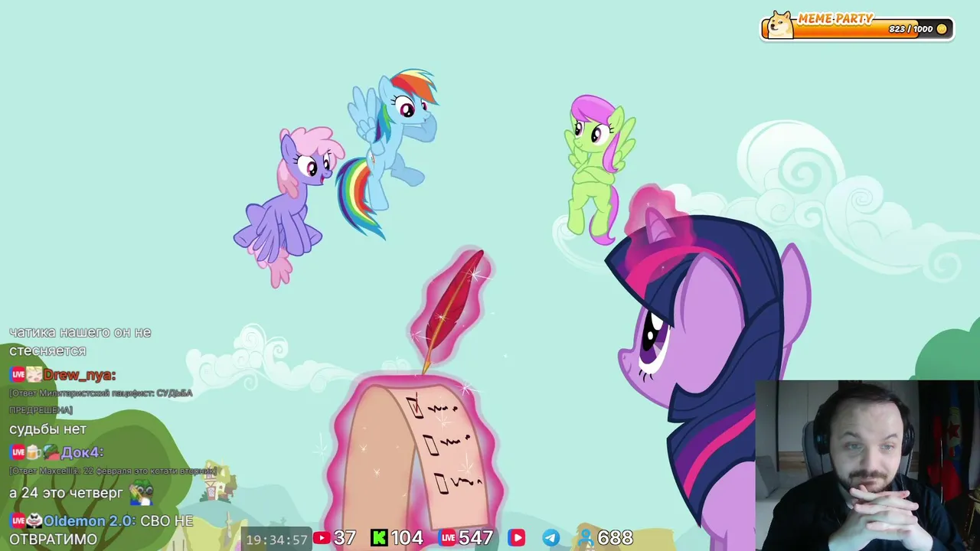Click the streamer webcam overlay

click(x=867, y=465)
